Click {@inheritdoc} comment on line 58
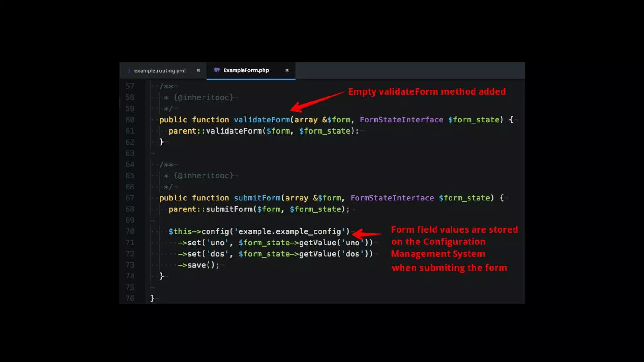The height and width of the screenshot is (362, 644). [x=203, y=97]
